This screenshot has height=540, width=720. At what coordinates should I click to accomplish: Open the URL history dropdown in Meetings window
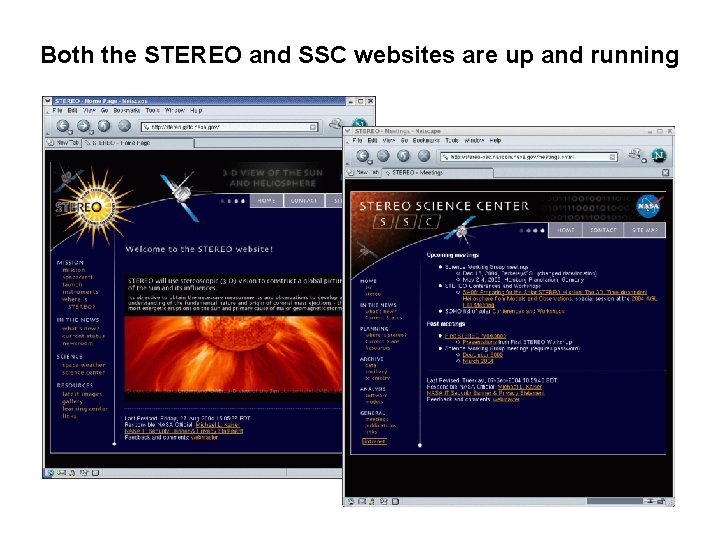(612, 157)
